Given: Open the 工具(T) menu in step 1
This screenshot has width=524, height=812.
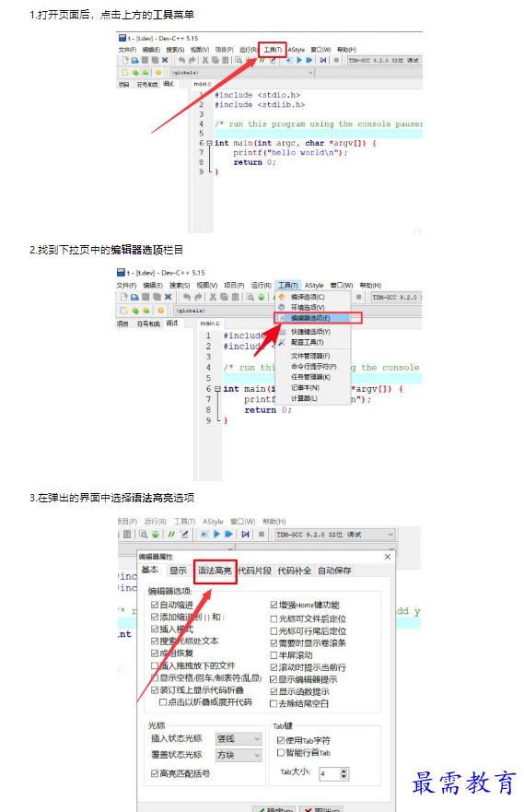Looking at the screenshot, I should [273, 50].
